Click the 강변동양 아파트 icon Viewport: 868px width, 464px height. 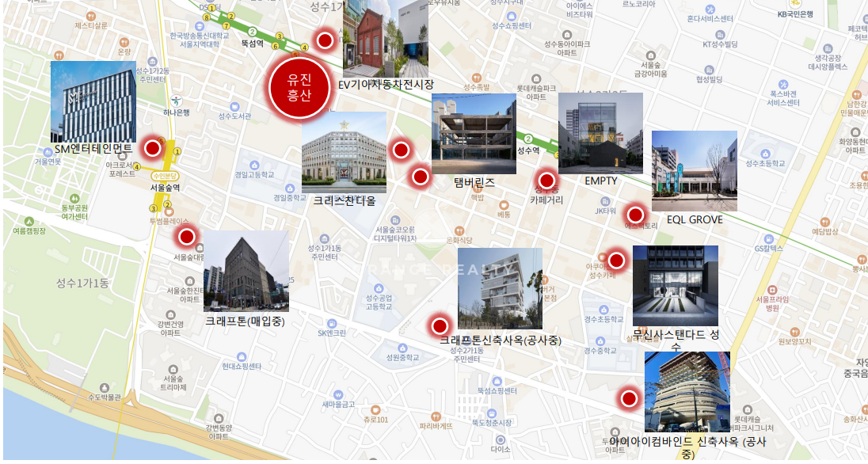(219, 419)
